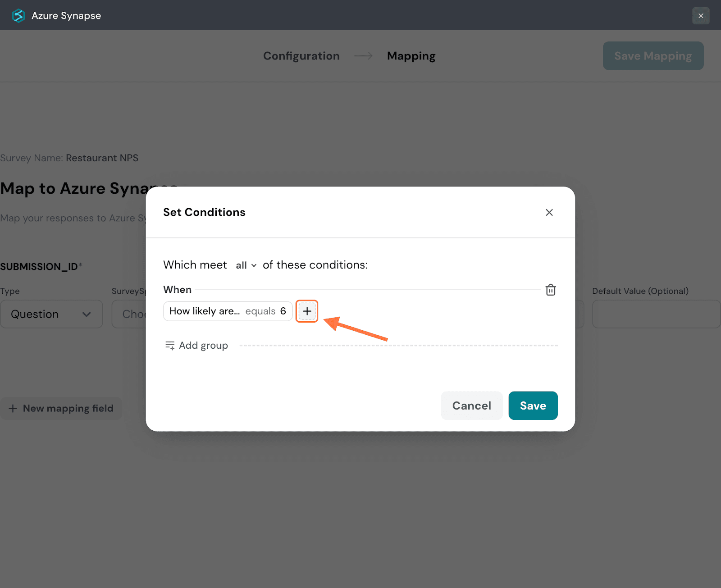Expand the Question type dropdown
Image resolution: width=721 pixels, height=588 pixels.
[51, 314]
